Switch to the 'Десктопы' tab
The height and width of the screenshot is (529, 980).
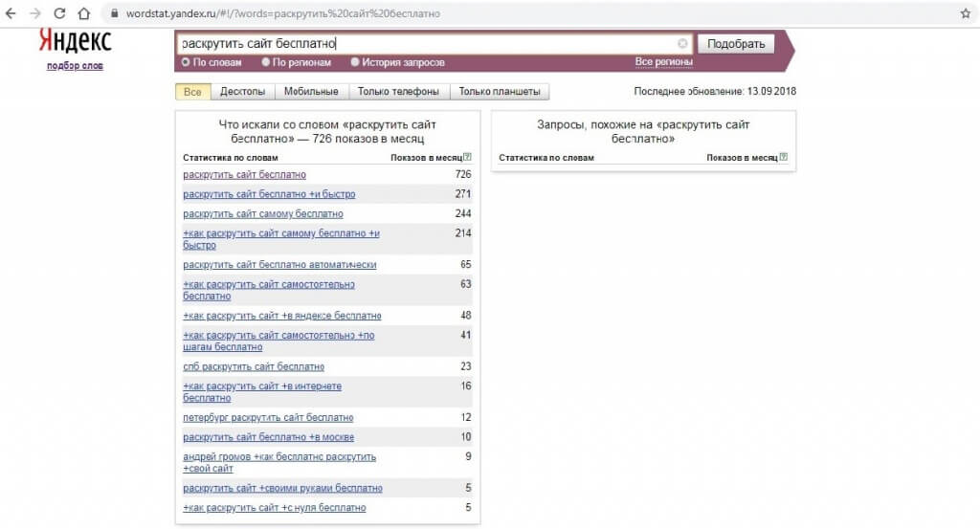(x=242, y=92)
